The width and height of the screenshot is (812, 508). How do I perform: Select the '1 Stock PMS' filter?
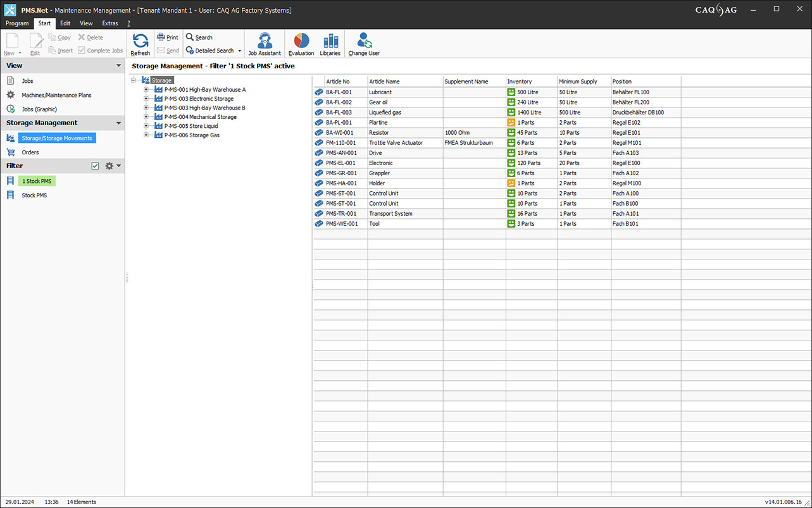coord(37,181)
